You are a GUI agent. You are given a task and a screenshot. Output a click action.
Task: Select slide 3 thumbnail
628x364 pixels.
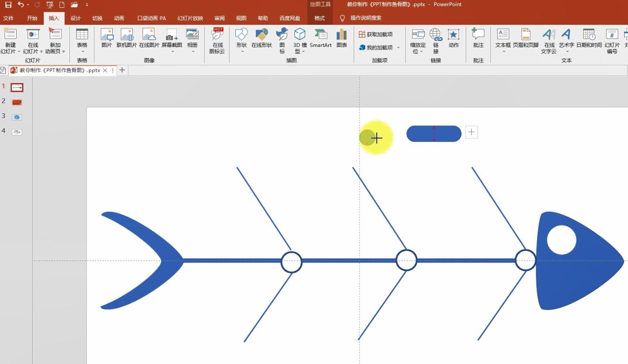click(x=17, y=117)
